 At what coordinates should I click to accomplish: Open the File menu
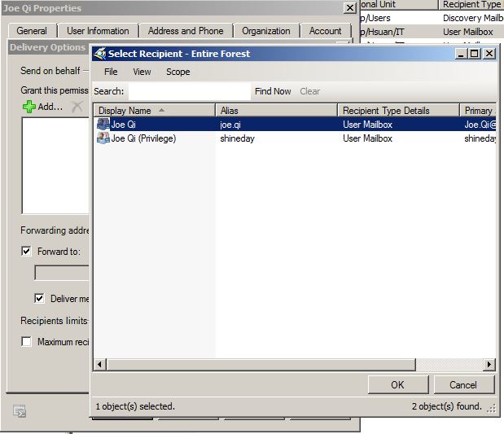111,72
